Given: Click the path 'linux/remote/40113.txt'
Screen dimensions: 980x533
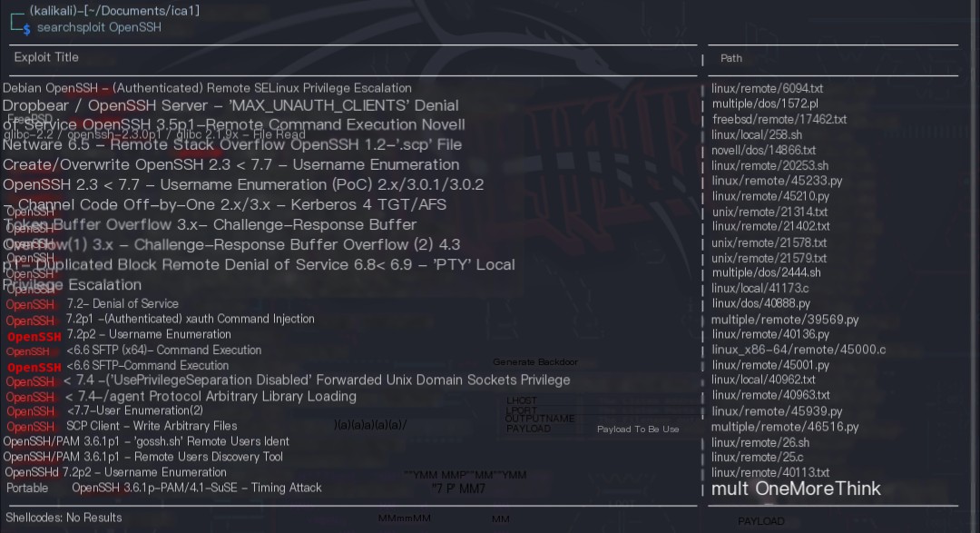Looking at the screenshot, I should coord(770,473).
